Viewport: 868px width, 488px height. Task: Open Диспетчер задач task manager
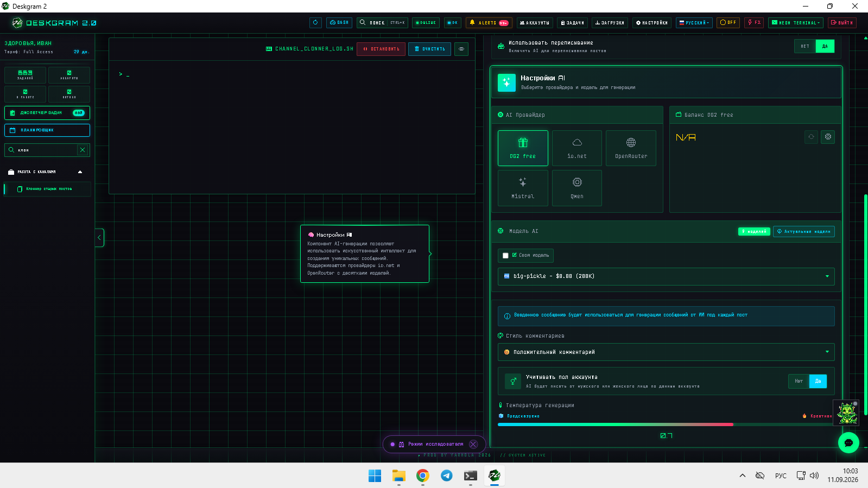pos(47,113)
